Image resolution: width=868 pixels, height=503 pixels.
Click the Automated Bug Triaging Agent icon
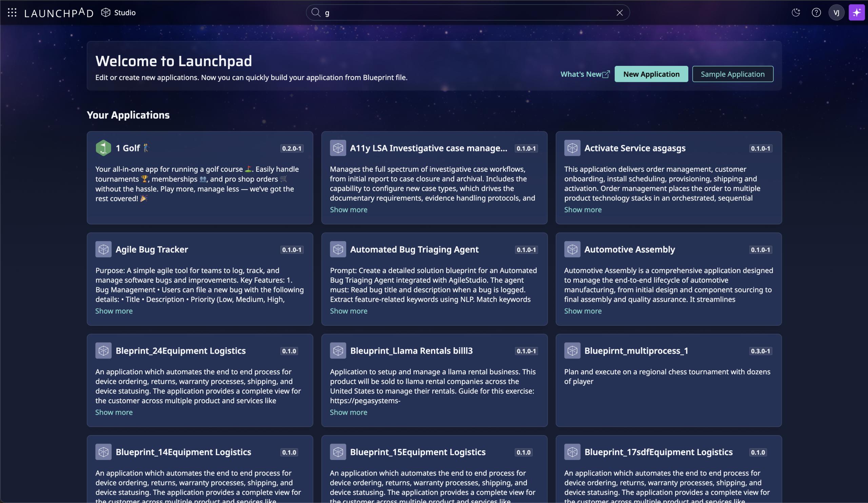pyautogui.click(x=338, y=249)
